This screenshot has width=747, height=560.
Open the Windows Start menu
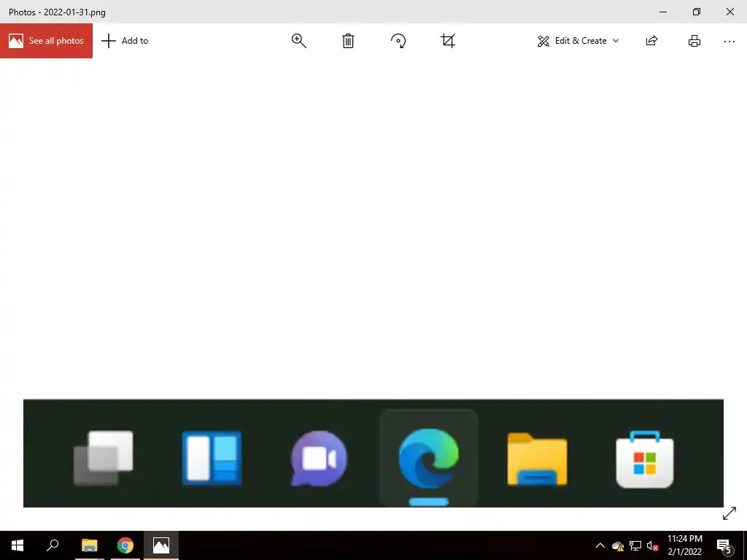pos(18,545)
